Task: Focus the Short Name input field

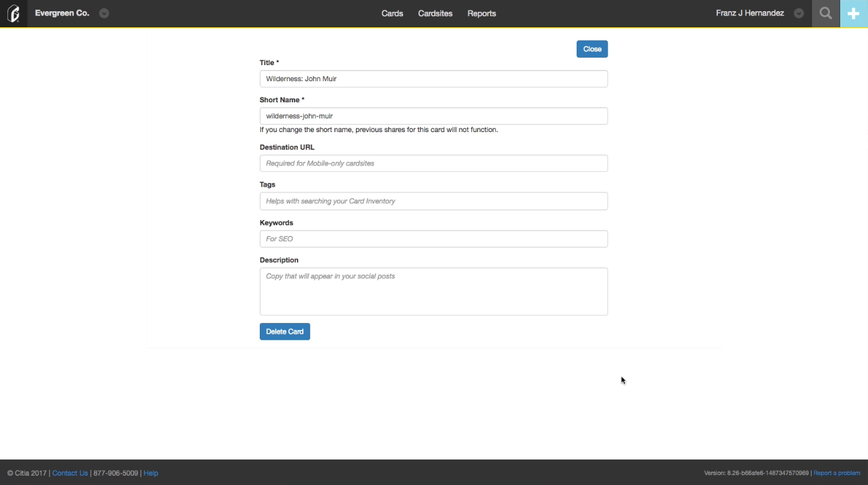Action: coord(433,116)
